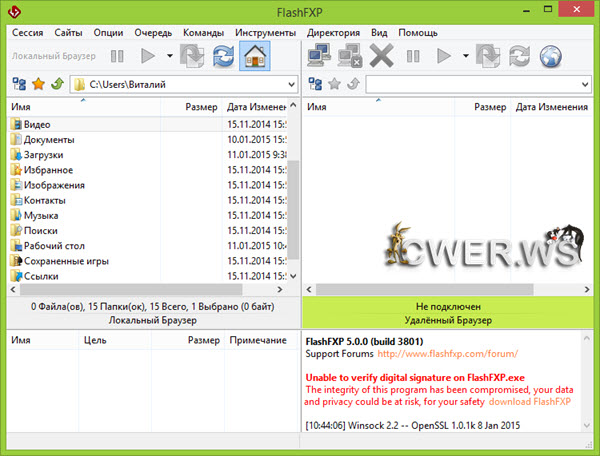Screen dimensions: 600x456
Task: Select the Рабочий стол folder
Action: click(57, 246)
